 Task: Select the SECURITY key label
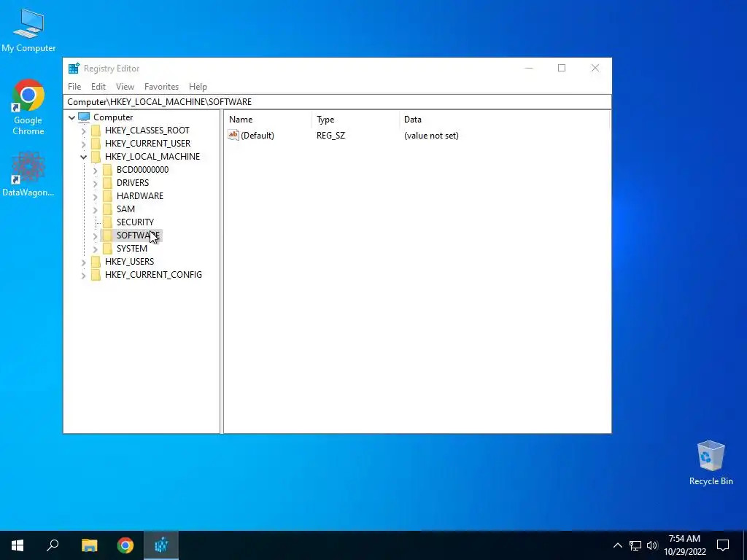[x=135, y=222]
